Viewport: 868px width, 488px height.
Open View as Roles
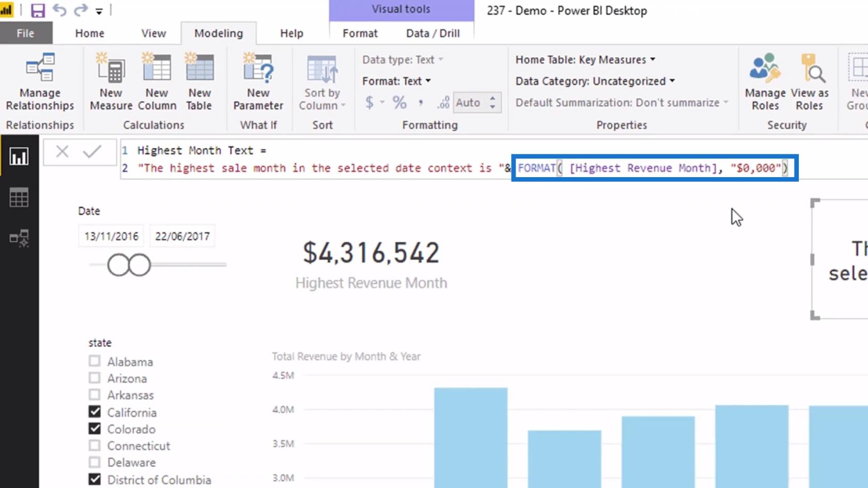pos(809,83)
